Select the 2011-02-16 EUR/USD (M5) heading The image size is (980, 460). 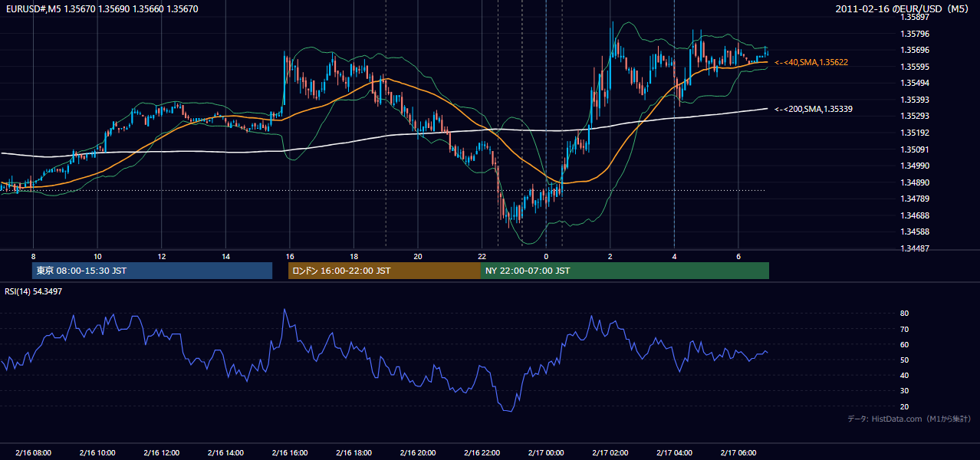coord(903,9)
